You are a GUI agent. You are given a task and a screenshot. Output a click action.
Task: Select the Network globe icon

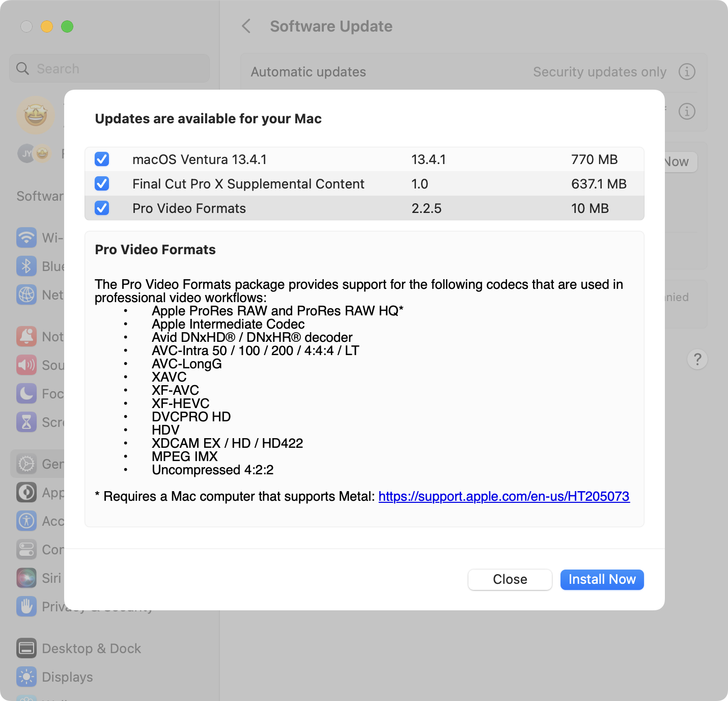26,294
